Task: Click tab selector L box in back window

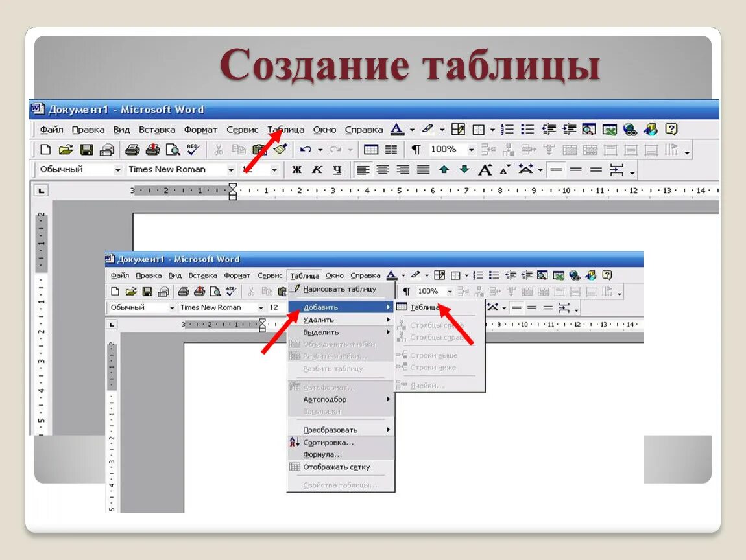Action: 42,191
